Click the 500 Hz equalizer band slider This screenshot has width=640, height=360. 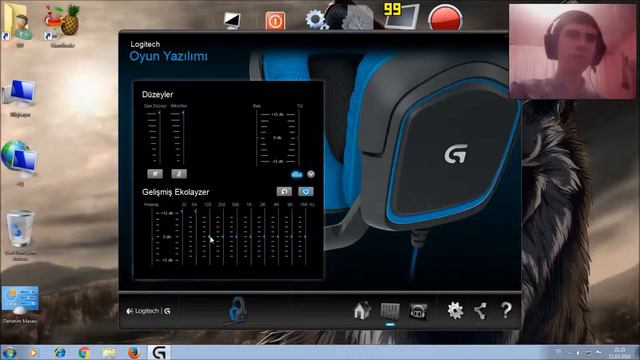coord(237,237)
